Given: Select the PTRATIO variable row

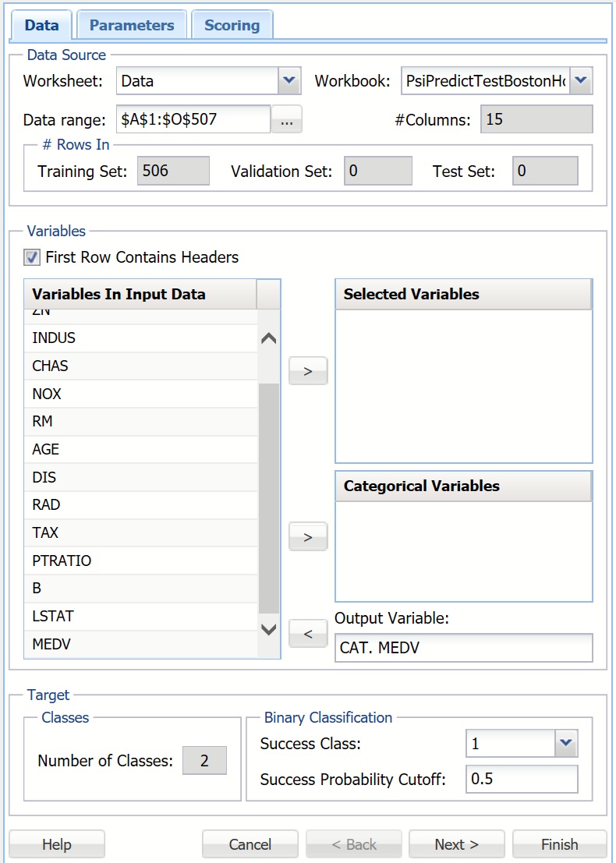Looking at the screenshot, I should coord(140,561).
